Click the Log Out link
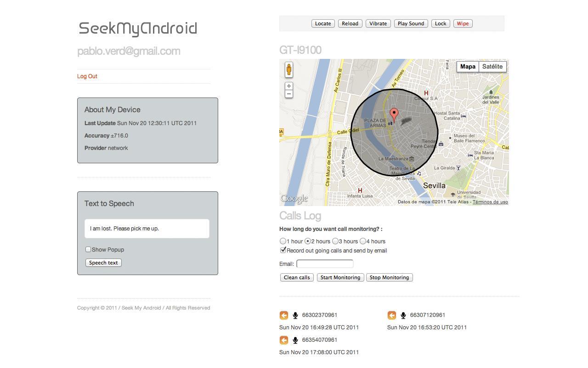 point(87,76)
